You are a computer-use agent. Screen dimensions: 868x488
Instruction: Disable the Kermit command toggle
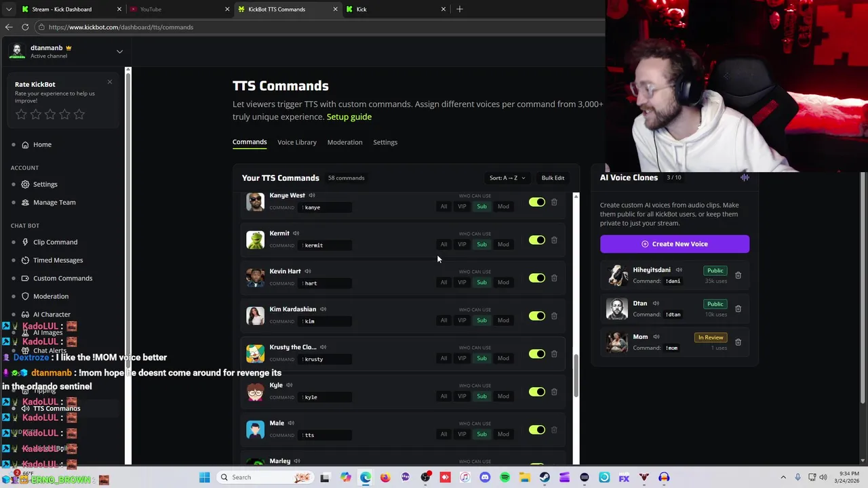pos(537,240)
